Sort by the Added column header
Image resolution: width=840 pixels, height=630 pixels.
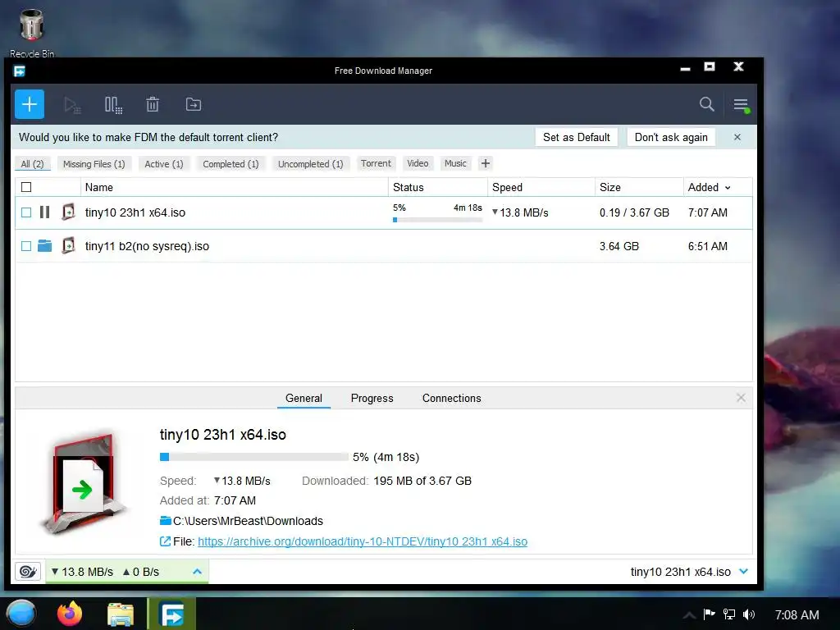tap(708, 187)
